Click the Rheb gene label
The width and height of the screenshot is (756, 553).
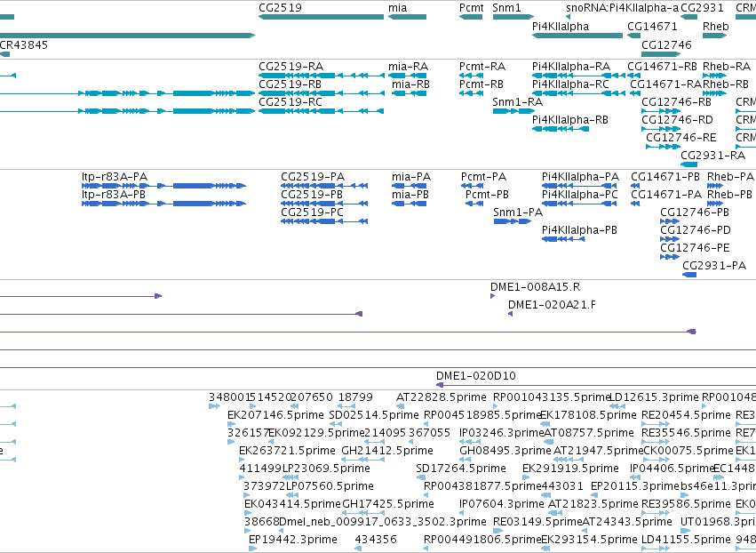click(715, 27)
